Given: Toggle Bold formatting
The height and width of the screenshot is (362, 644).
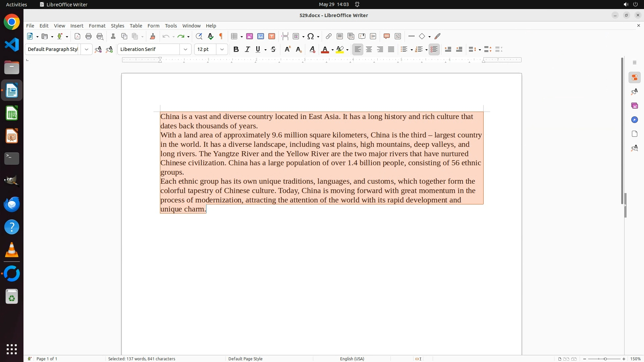Looking at the screenshot, I should coord(236,49).
